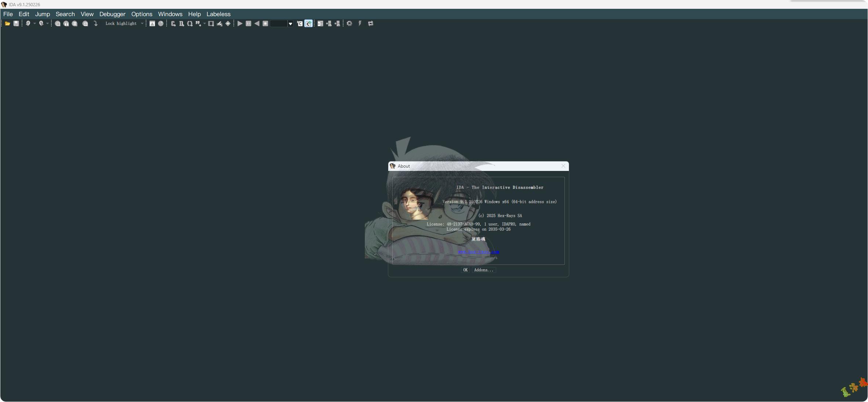868x402 pixels.
Task: Open the hex-rays website link
Action: 478,252
